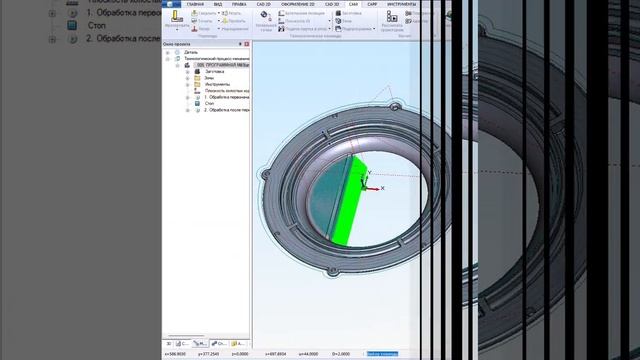Expand the '1. Обработка' tree node
The height and width of the screenshot is (360, 640).
coord(187,98)
